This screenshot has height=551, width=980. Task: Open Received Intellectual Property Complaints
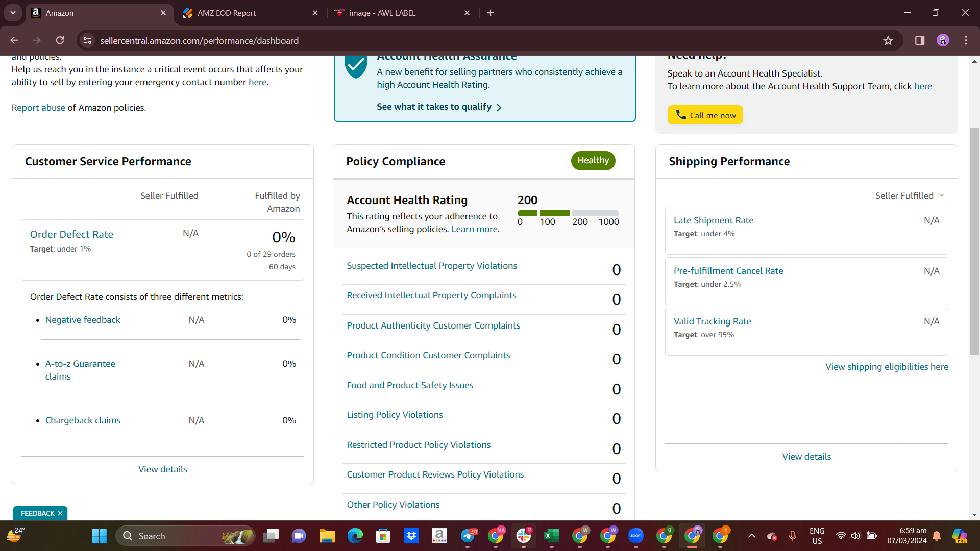[x=431, y=295]
